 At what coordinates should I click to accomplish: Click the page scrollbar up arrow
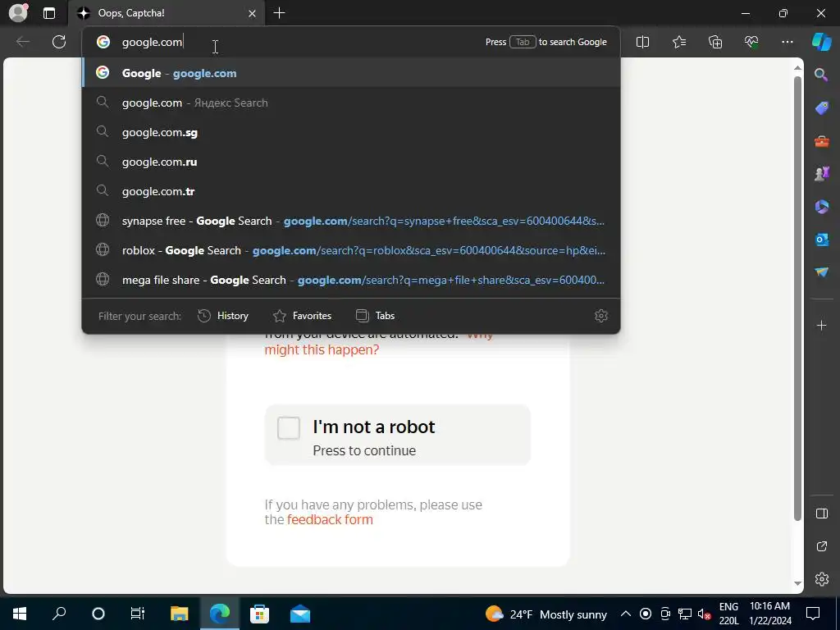(x=797, y=67)
